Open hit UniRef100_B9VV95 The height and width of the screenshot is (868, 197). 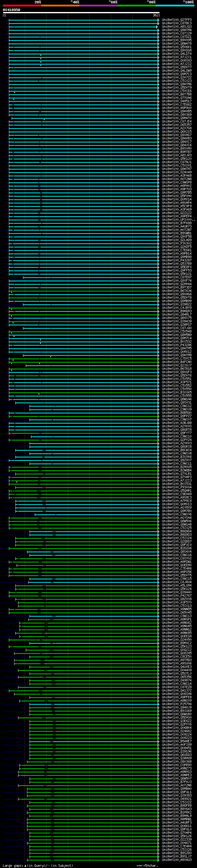(x=177, y=40)
